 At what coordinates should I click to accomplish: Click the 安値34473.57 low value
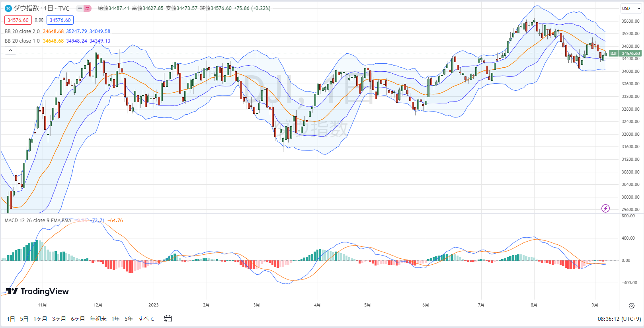click(181, 8)
